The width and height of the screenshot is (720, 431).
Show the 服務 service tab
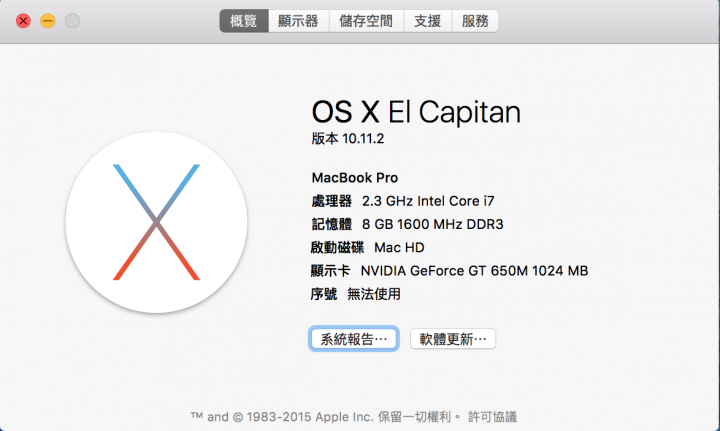tap(475, 21)
